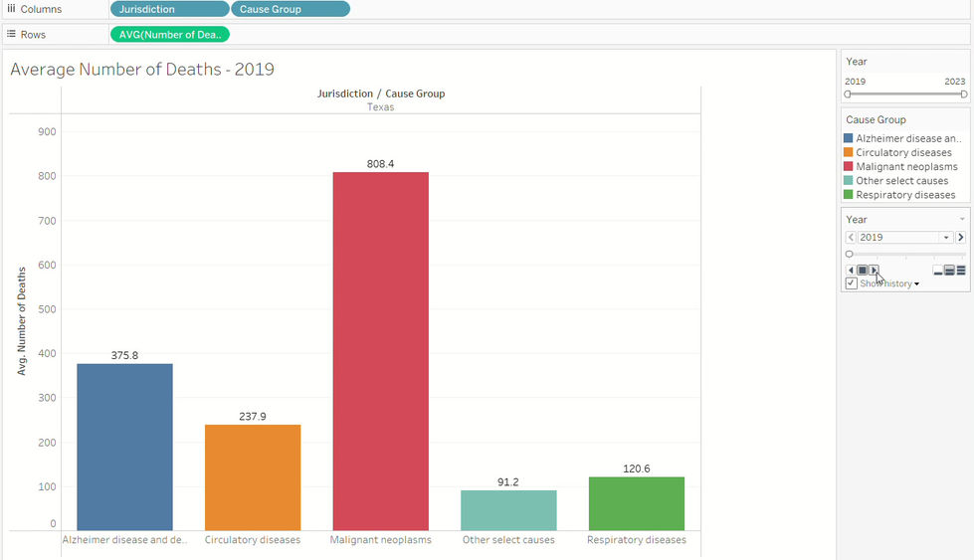Click the 120.6 bar value label
The image size is (974, 560).
click(x=637, y=468)
